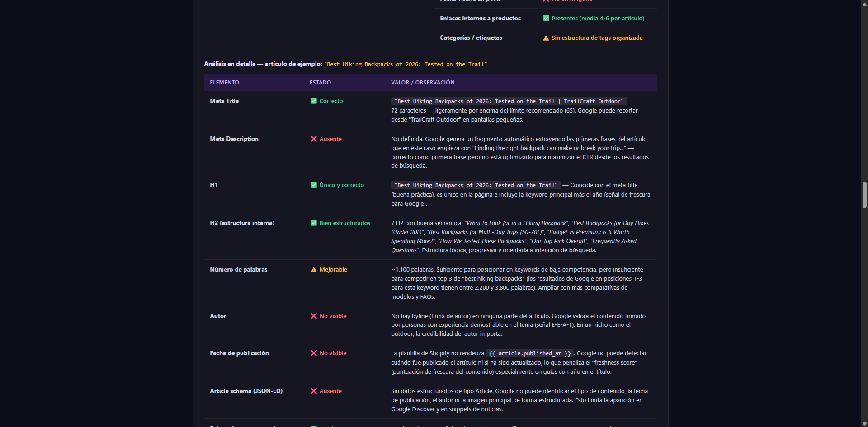
Task: Click the No visible status in Autor row
Action: pos(333,316)
